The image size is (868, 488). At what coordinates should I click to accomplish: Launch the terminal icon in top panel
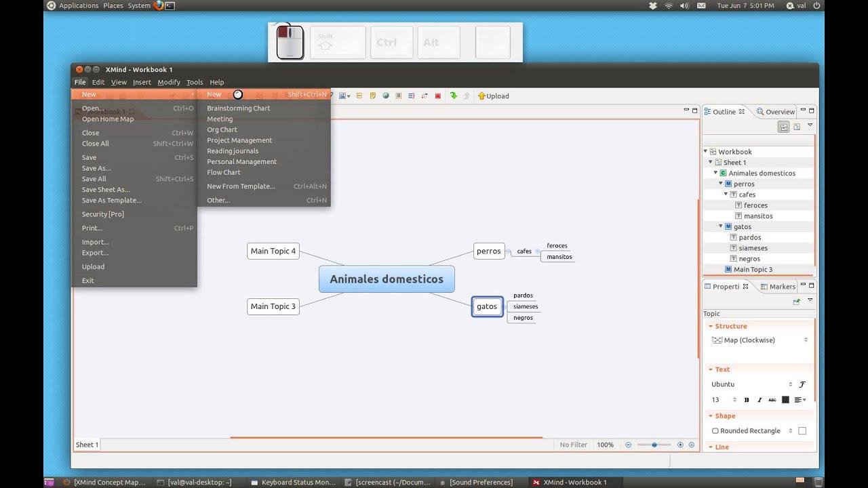pos(170,5)
